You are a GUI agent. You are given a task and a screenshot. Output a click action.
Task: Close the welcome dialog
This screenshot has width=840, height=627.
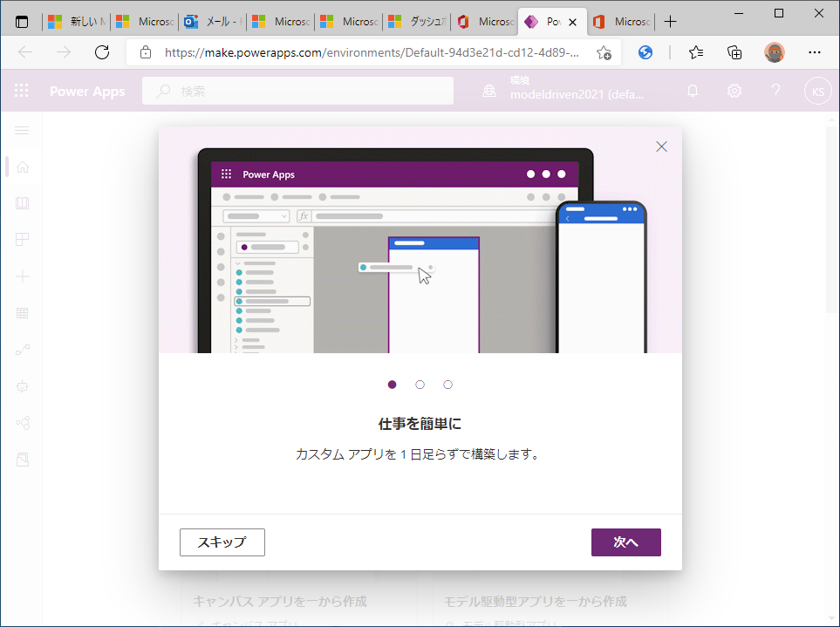(661, 147)
